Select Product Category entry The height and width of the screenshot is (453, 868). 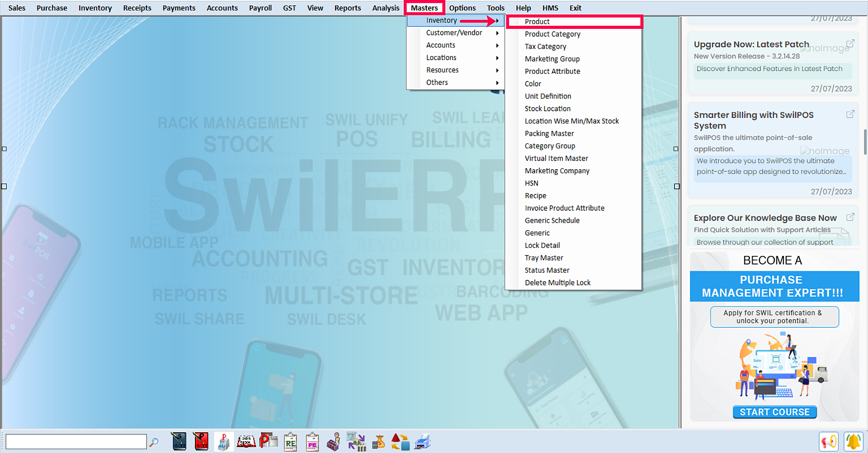573,34
